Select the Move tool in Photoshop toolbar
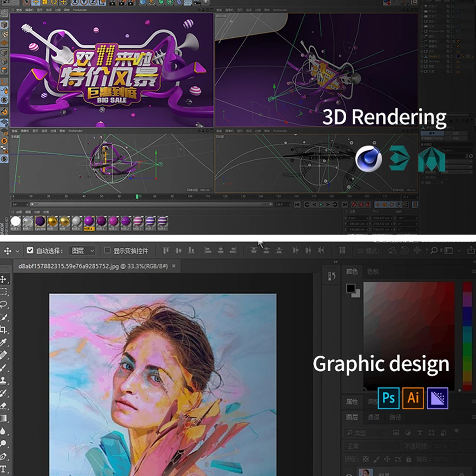476x476 pixels. pos(4,279)
